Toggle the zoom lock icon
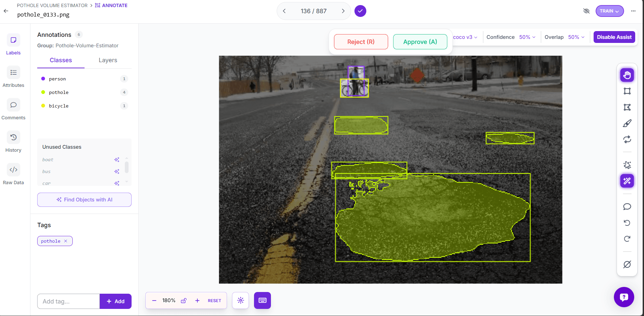 184,300
